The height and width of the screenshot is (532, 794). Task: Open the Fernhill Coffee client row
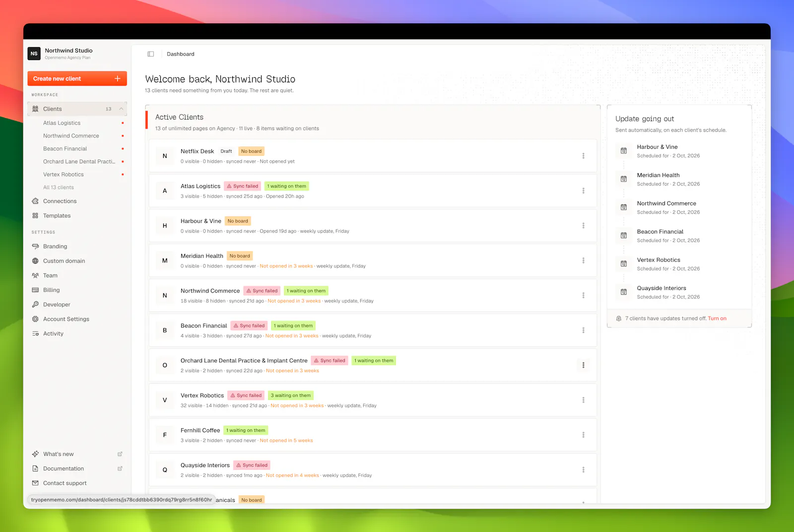coord(373,435)
